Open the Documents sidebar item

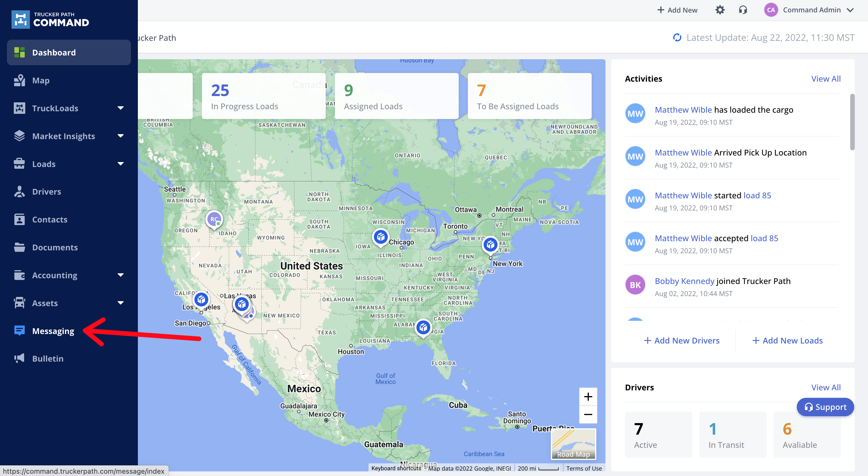click(69, 247)
